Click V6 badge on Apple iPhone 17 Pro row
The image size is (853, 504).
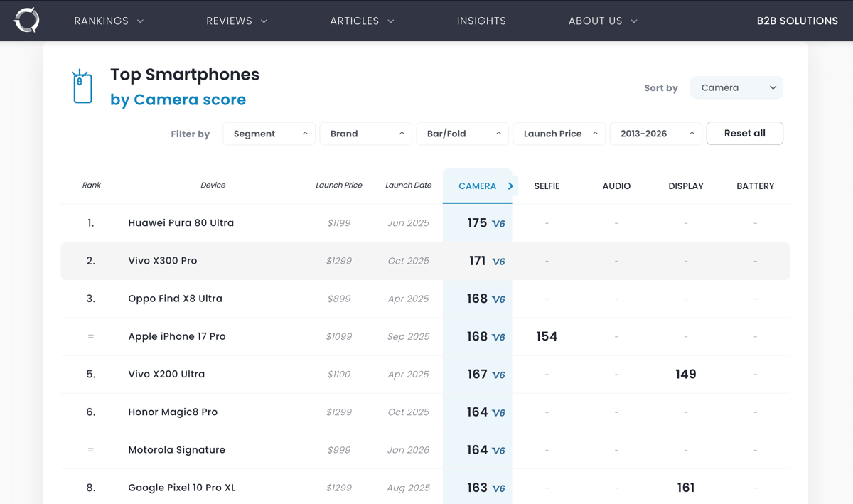pyautogui.click(x=498, y=338)
